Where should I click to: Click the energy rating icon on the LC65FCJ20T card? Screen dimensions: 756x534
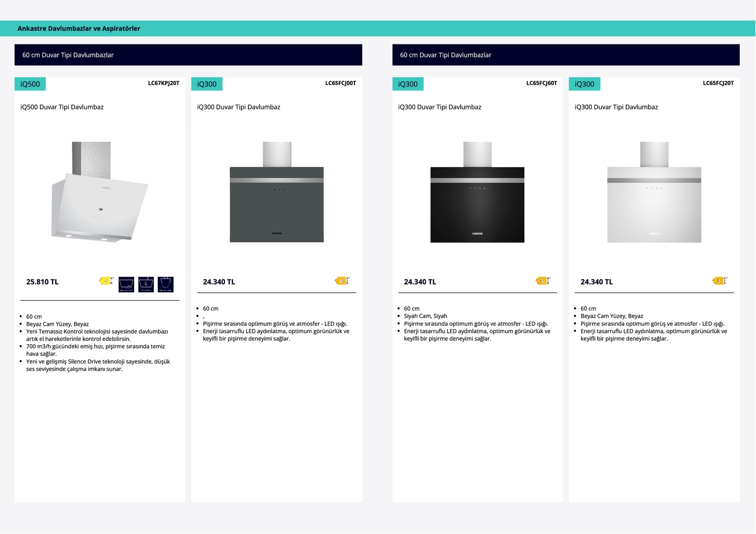(720, 281)
